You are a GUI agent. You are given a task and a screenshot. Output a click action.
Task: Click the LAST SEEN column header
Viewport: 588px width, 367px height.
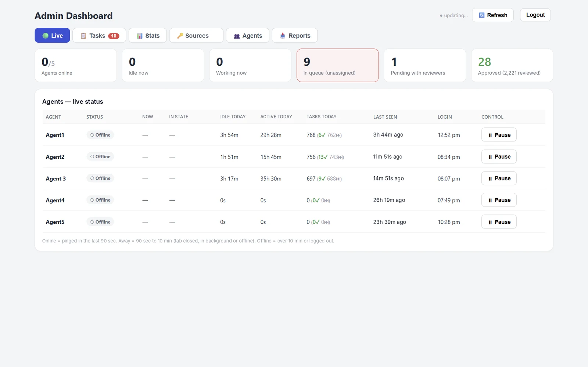pyautogui.click(x=385, y=117)
